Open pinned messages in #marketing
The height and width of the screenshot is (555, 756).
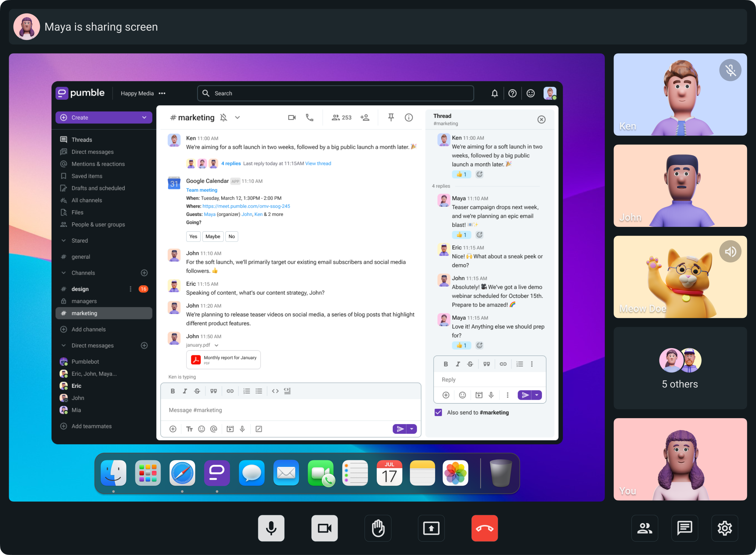click(391, 117)
